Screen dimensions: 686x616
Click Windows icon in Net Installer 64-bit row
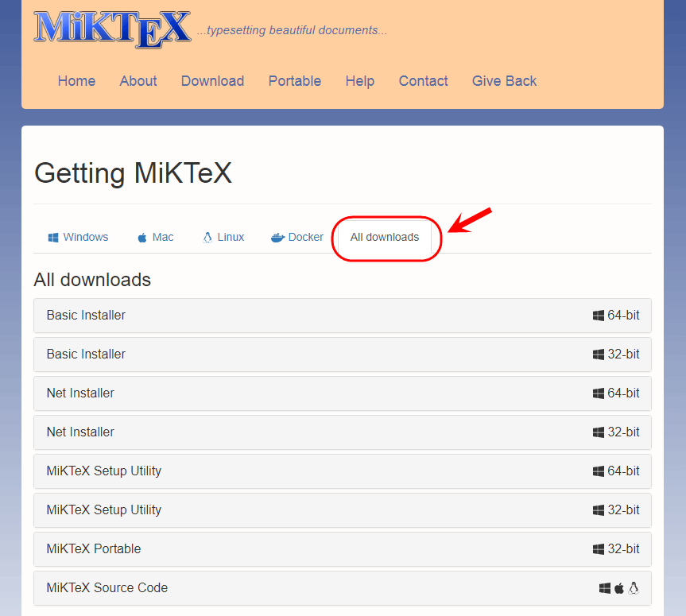tap(598, 393)
